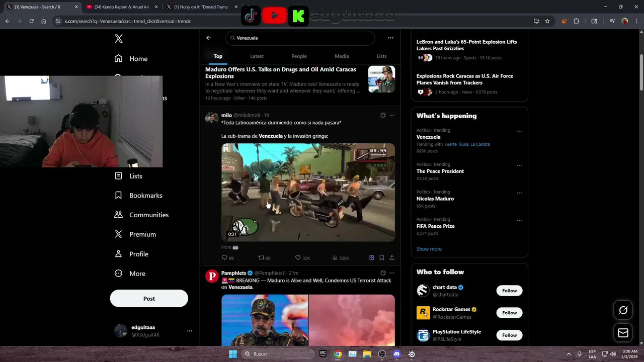
Task: Go to Home in X sidebar
Action: pyautogui.click(x=131, y=58)
